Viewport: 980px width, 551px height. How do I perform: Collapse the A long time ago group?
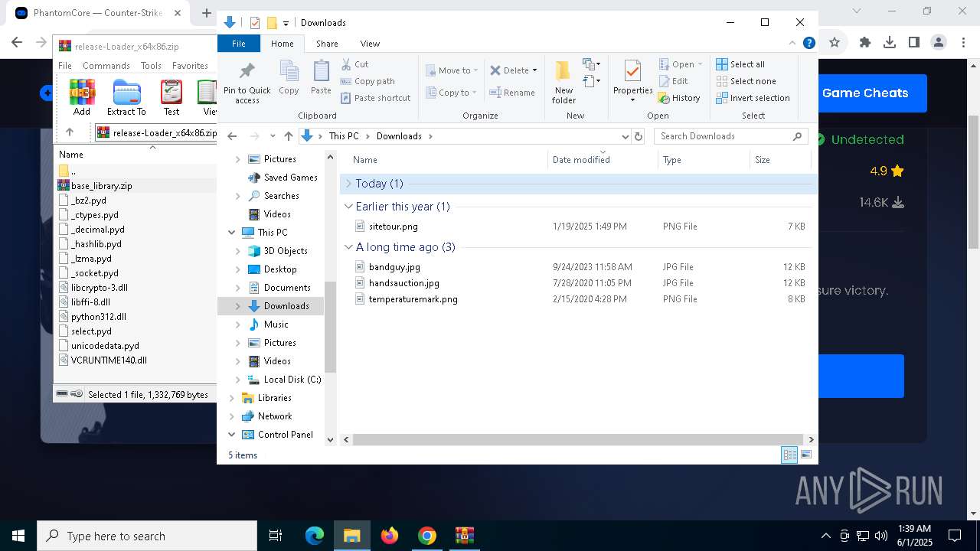348,247
